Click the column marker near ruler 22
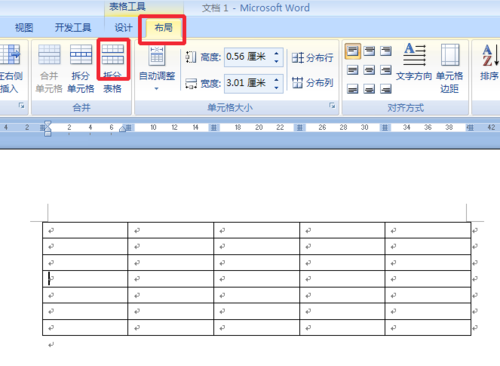Image resolution: width=500 pixels, height=366 pixels. click(x=299, y=128)
